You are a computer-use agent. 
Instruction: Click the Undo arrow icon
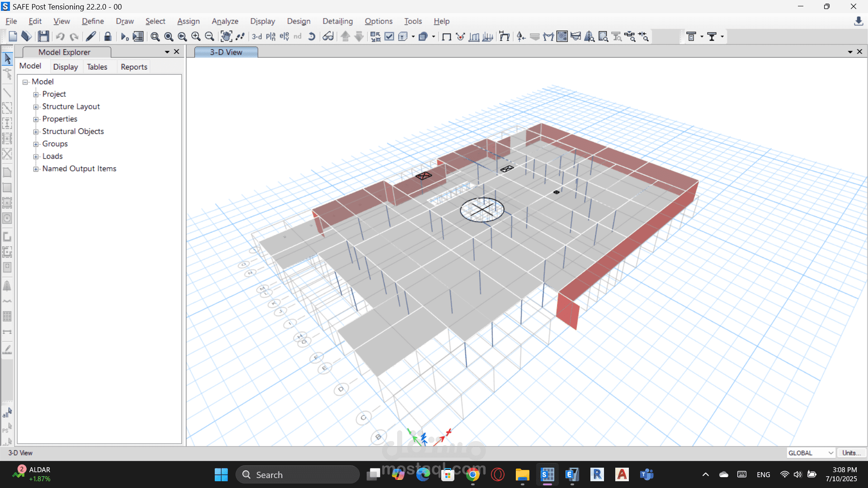[60, 37]
